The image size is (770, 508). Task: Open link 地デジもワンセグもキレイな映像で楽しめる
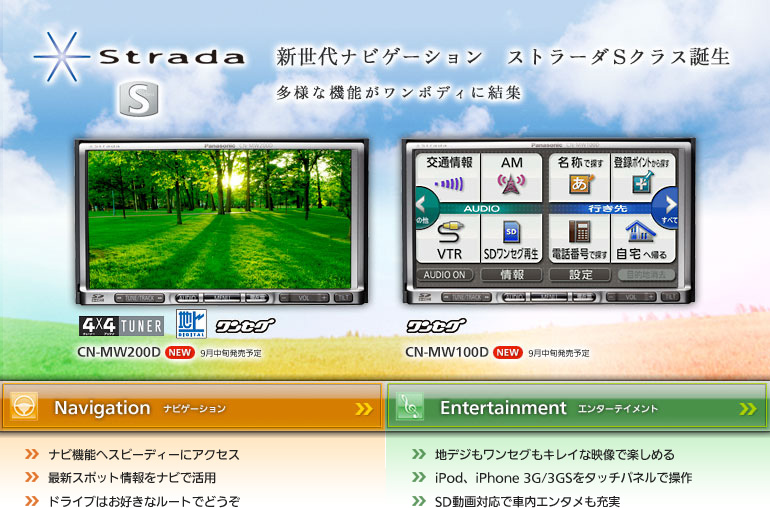tap(554, 454)
